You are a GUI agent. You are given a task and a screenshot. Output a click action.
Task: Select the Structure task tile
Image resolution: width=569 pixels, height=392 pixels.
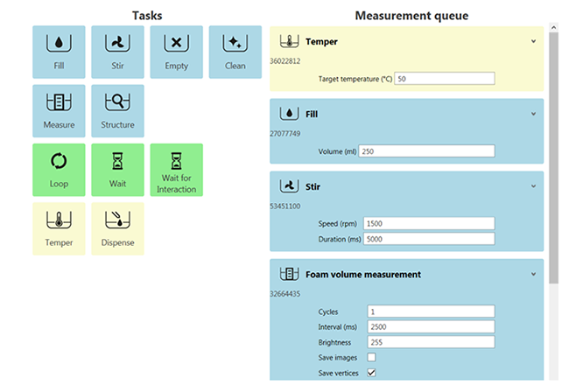[117, 110]
